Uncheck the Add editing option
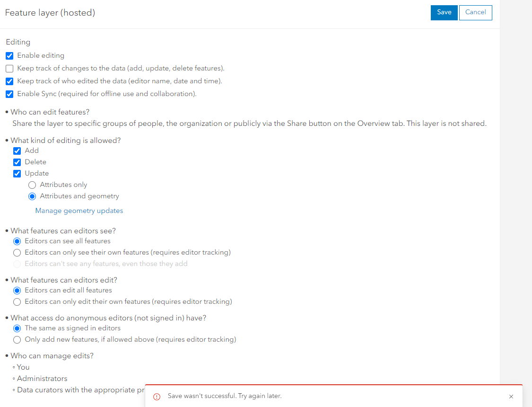The image size is (532, 407). coord(17,151)
